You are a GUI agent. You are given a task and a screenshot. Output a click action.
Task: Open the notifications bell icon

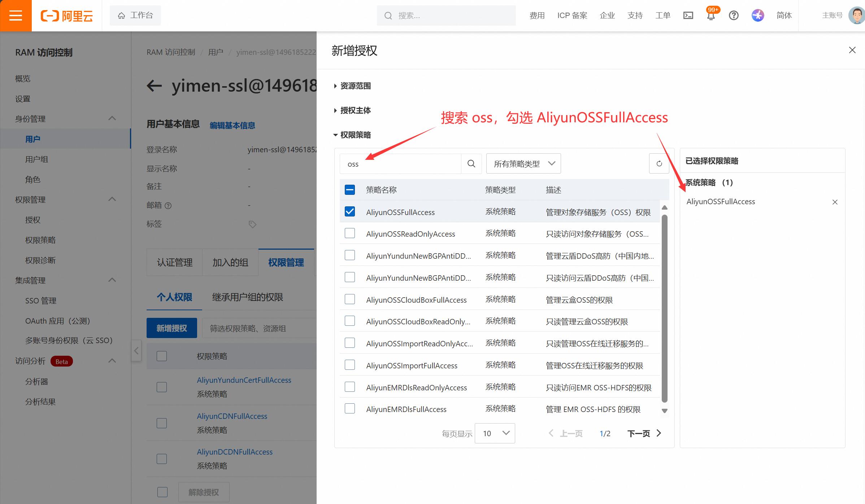click(711, 16)
